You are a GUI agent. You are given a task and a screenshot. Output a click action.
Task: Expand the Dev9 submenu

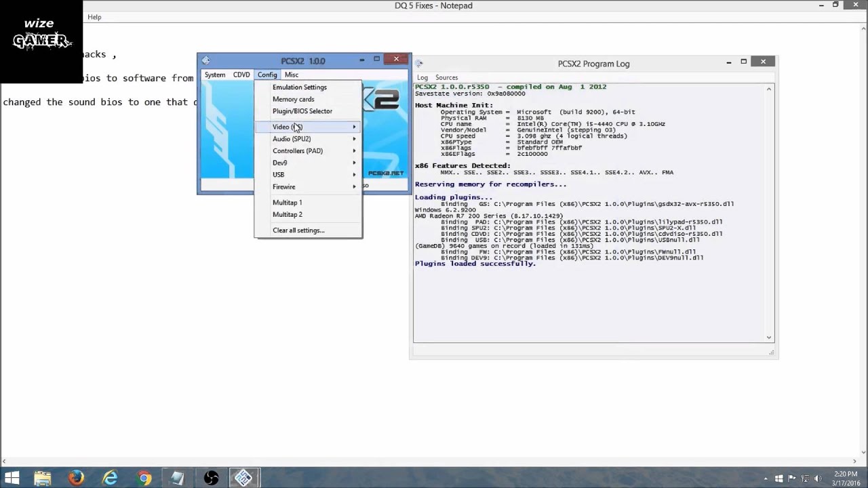point(309,163)
